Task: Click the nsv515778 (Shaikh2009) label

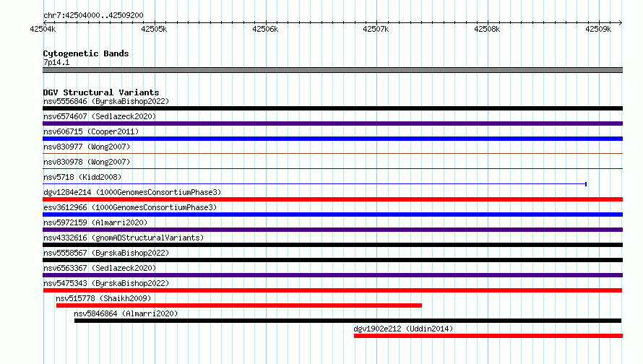Action: (x=103, y=298)
